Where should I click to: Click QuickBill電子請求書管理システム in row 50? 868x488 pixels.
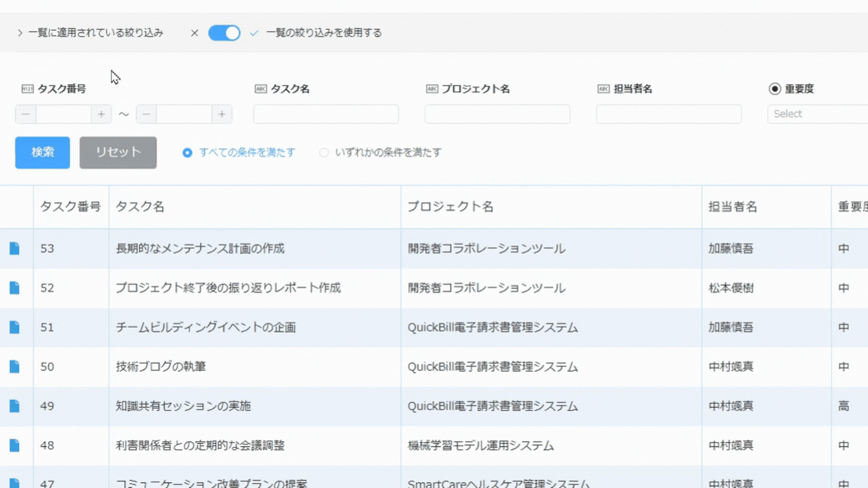pyautogui.click(x=493, y=366)
